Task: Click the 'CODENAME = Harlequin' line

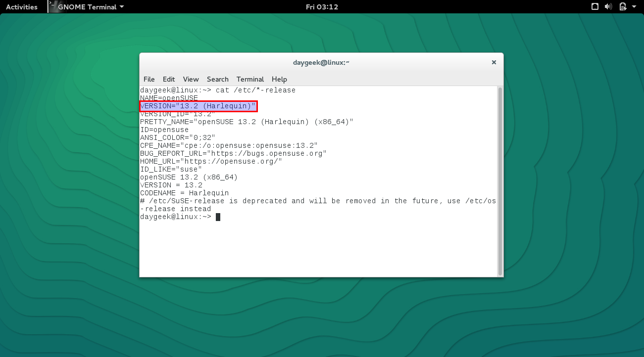Action: tap(184, 193)
